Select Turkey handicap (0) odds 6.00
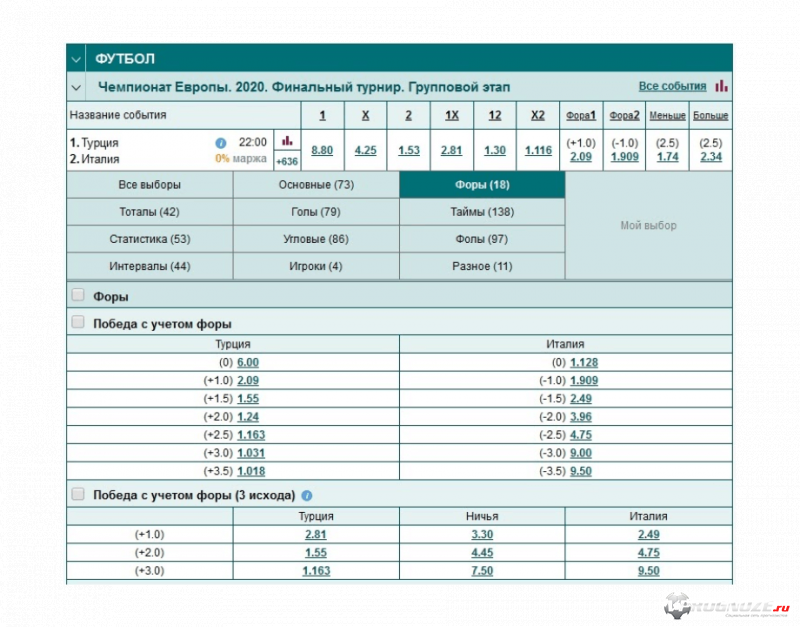 click(248, 362)
